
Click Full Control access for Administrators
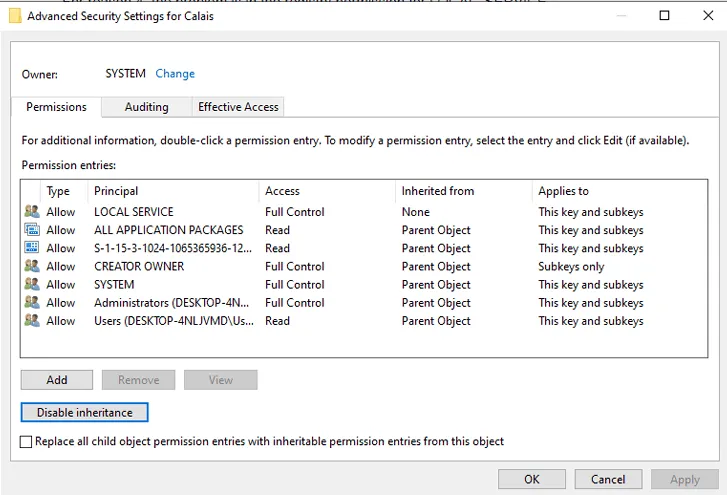point(295,302)
